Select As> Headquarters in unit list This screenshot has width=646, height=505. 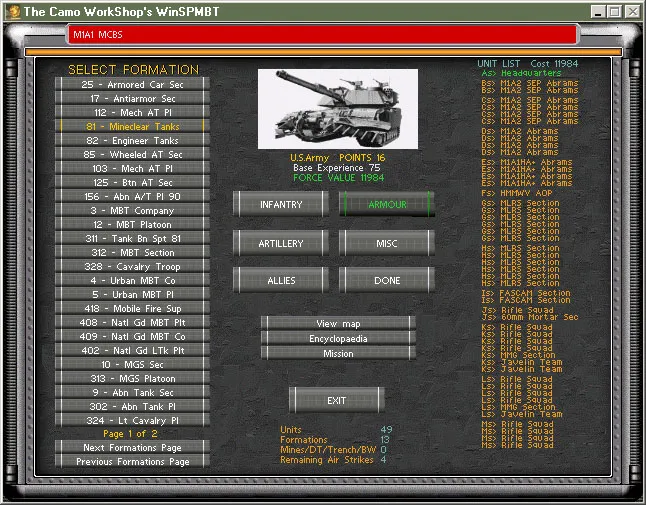coord(521,73)
